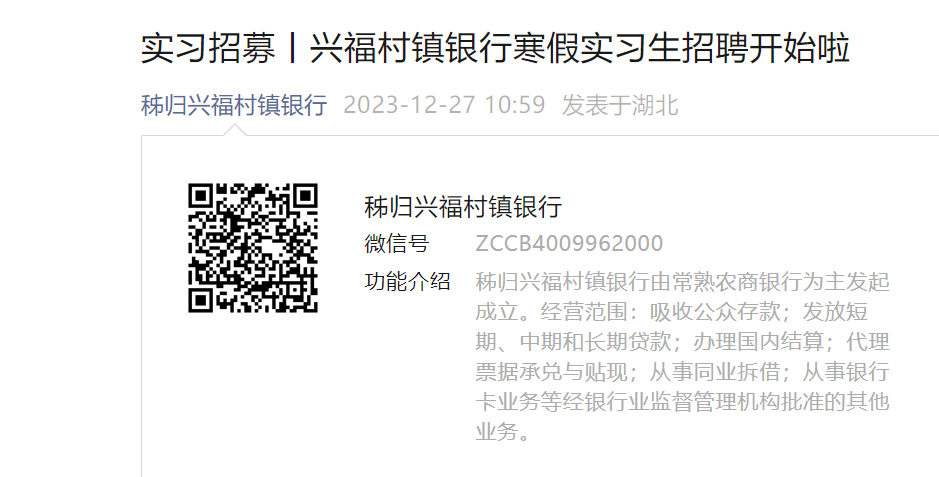Screen dimensions: 939x477
Task: Click 兴福村镇银行寒假实习生招聘开始啦 headline text
Action: 580,48
